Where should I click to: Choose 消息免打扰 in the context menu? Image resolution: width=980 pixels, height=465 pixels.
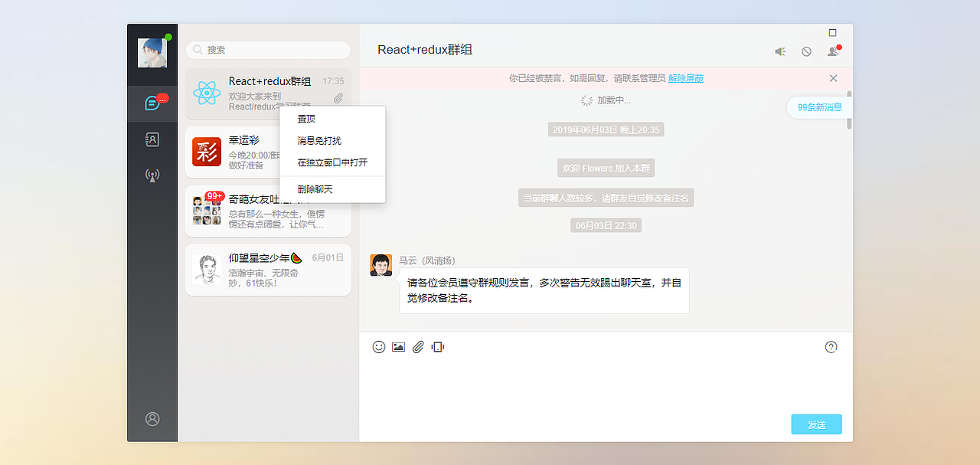pos(332,141)
